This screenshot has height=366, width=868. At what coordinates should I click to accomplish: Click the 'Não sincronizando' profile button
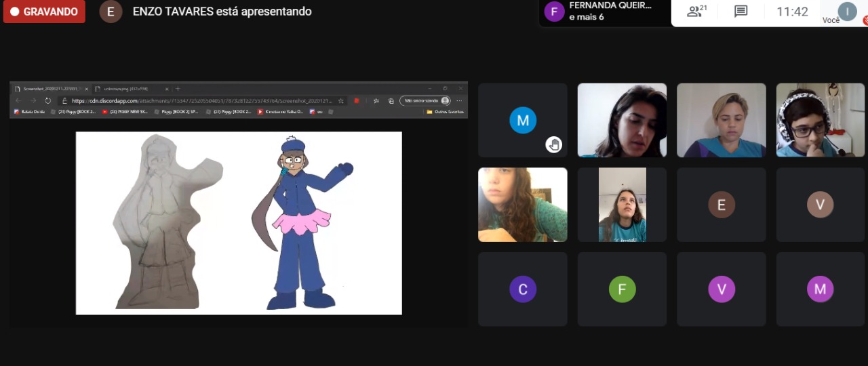pyautogui.click(x=425, y=101)
